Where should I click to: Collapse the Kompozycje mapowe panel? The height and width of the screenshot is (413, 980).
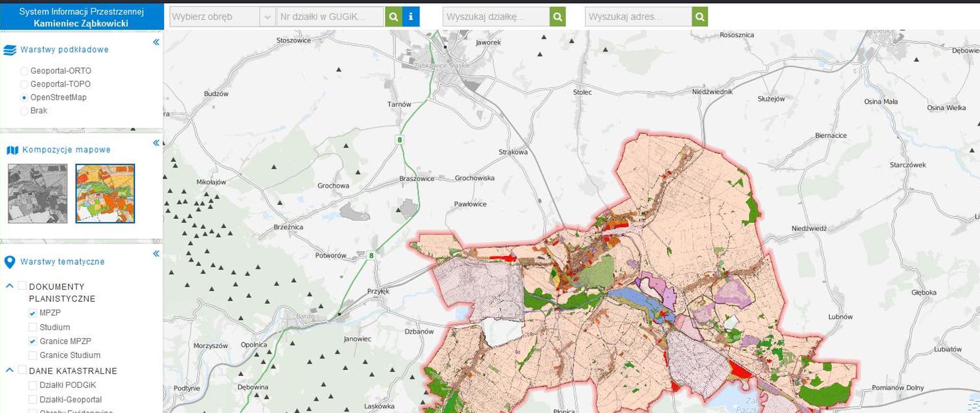tap(156, 143)
